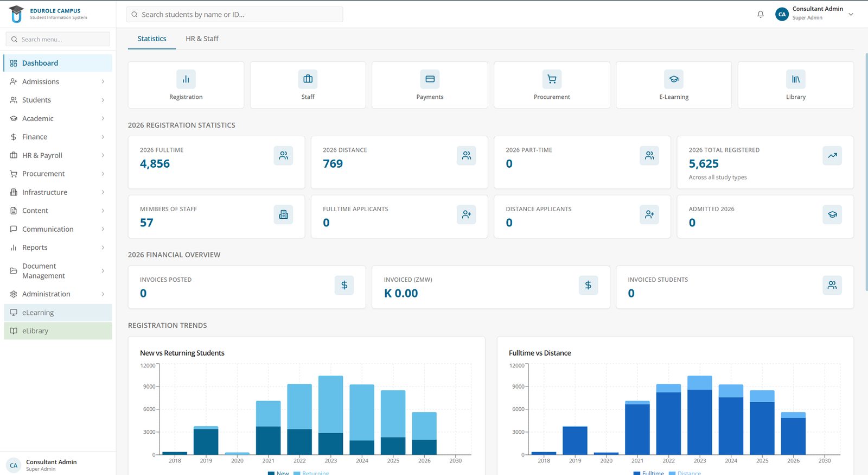This screenshot has height=475, width=868.
Task: Click the Edurole Campus logo
Action: pos(17,14)
